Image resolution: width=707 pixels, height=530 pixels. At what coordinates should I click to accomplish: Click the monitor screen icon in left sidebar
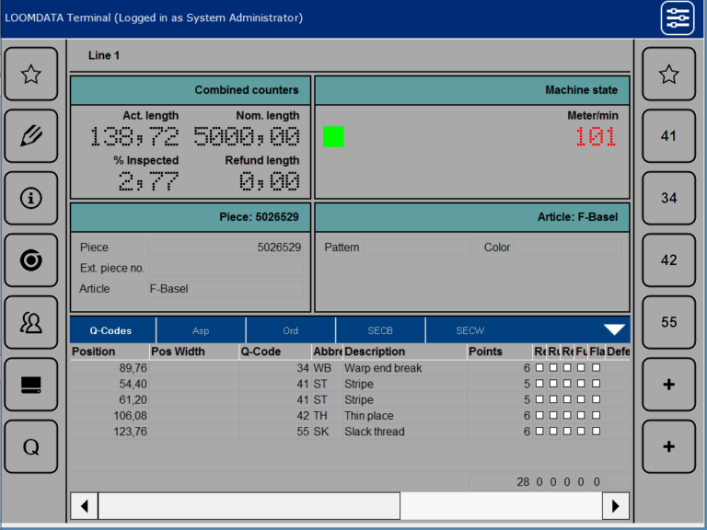point(31,384)
